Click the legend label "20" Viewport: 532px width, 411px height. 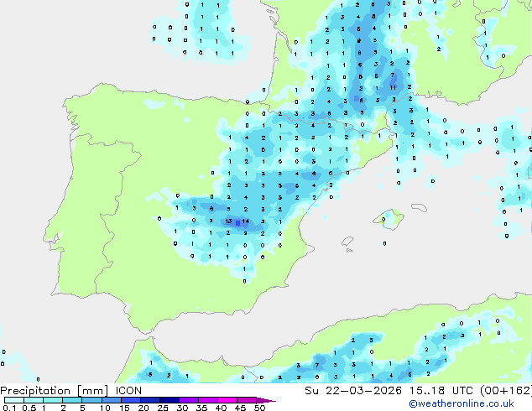143,408
